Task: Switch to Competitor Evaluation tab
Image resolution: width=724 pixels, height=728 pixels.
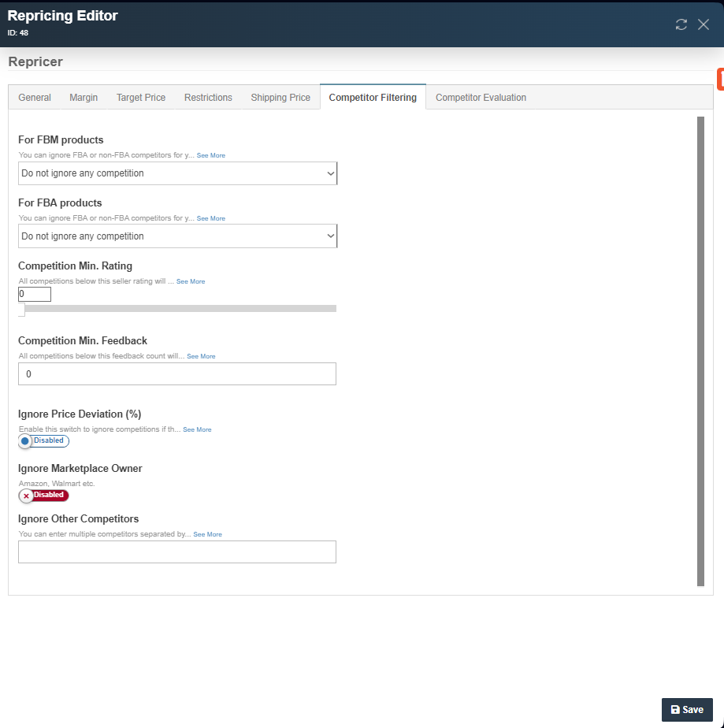Action: click(481, 98)
